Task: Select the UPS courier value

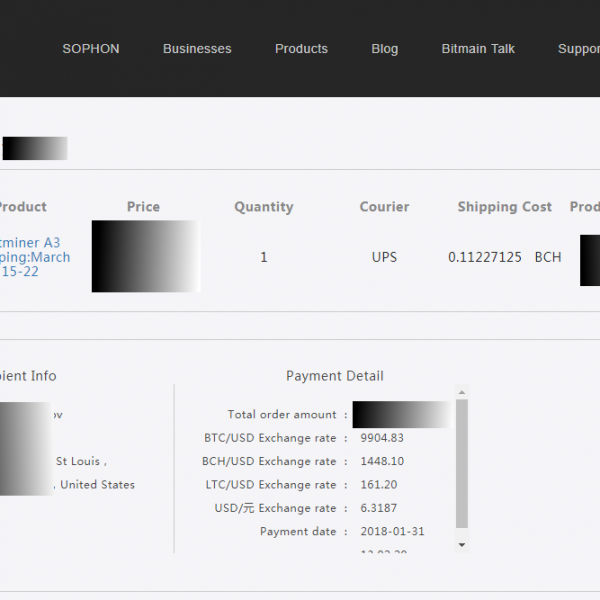Action: 384,257
